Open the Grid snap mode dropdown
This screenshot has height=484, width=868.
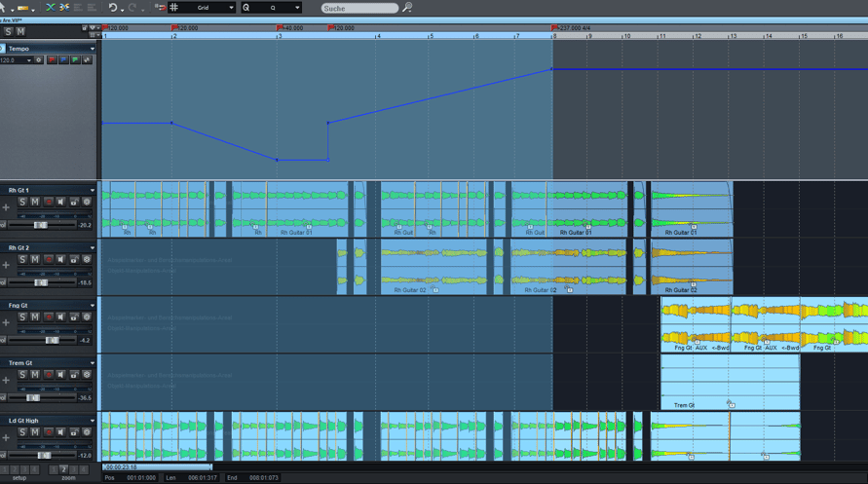coord(232,8)
